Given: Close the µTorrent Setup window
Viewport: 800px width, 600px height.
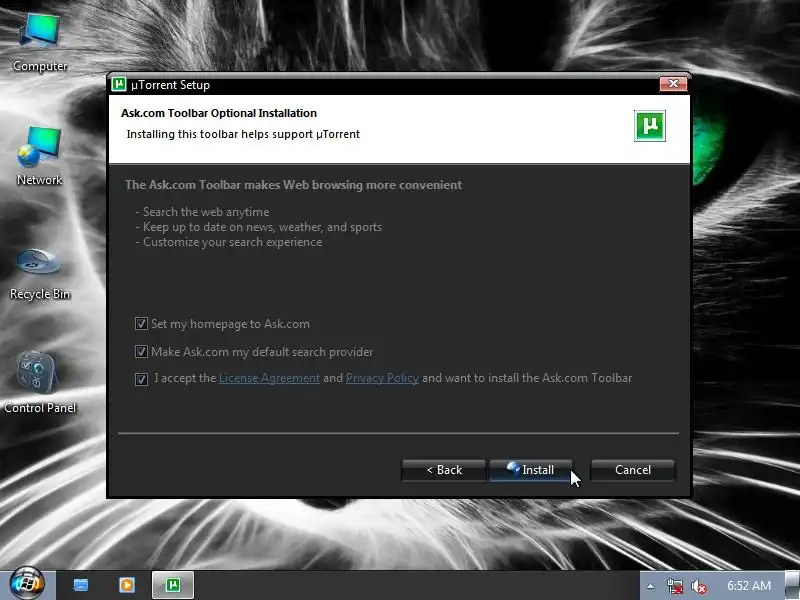Looking at the screenshot, I should (673, 84).
